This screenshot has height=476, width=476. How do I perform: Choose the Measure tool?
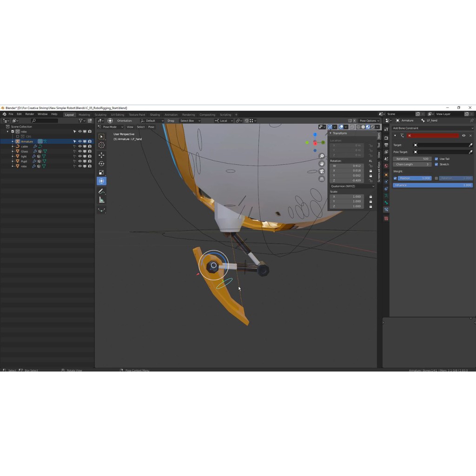(x=101, y=200)
